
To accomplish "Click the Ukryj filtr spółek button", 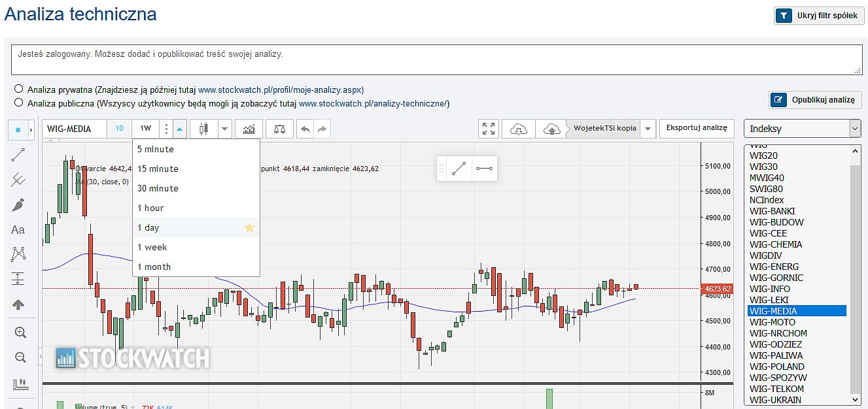I will (820, 16).
